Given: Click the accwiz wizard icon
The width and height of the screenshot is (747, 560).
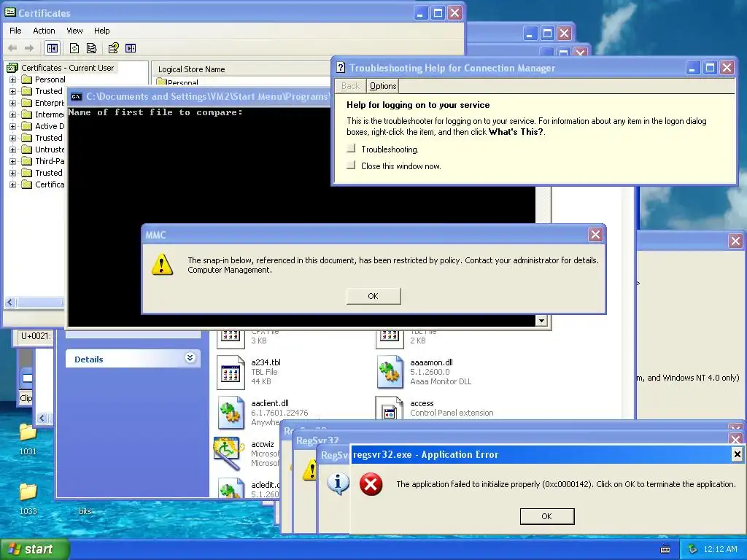Looking at the screenshot, I should point(230,454).
